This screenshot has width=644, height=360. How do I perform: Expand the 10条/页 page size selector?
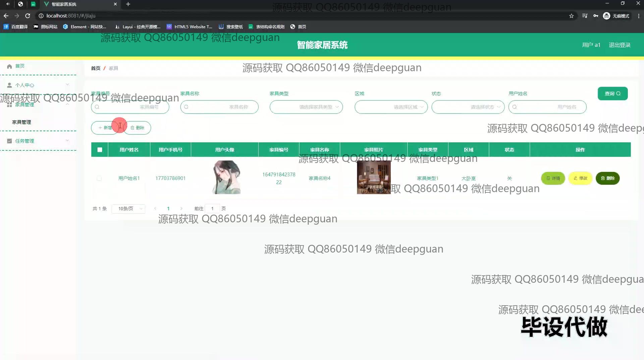pos(128,209)
